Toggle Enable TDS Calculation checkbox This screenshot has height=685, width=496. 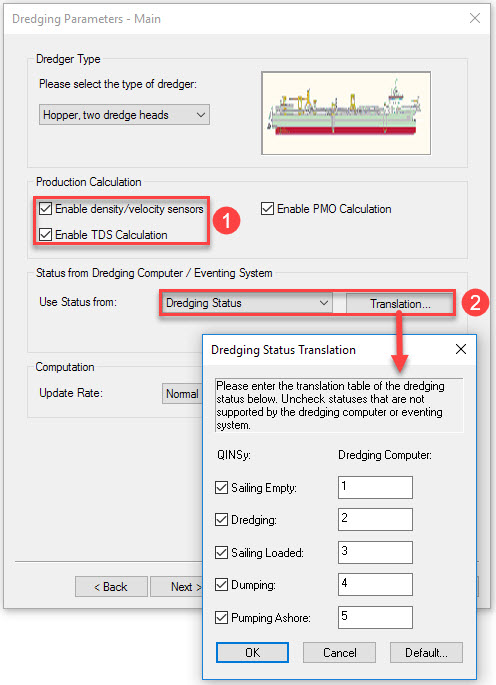[45, 235]
